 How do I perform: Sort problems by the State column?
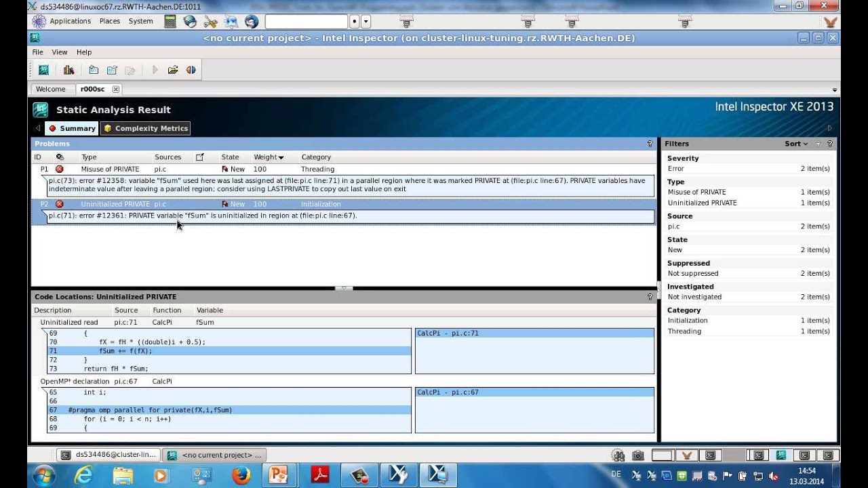pos(230,157)
